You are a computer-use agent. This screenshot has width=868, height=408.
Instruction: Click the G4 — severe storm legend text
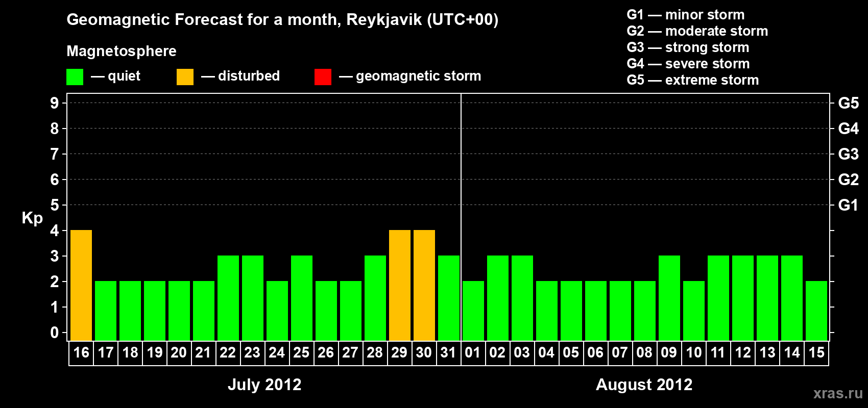tap(688, 64)
